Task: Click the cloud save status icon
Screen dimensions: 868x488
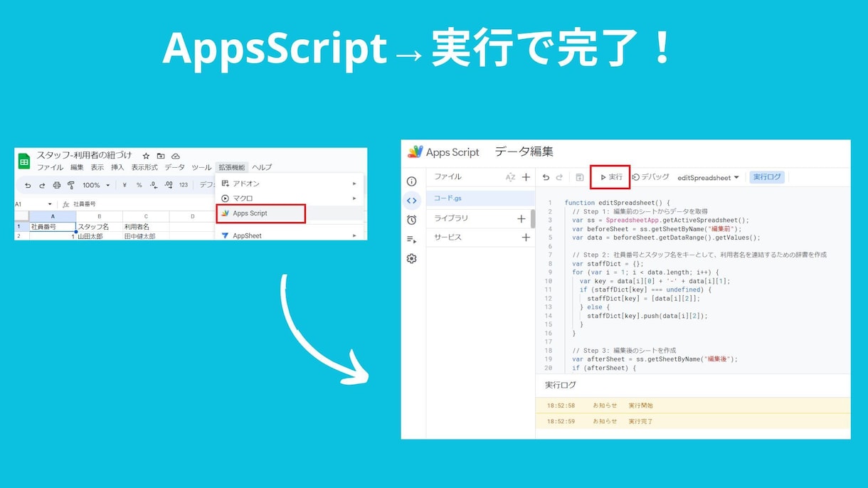Action: click(176, 156)
